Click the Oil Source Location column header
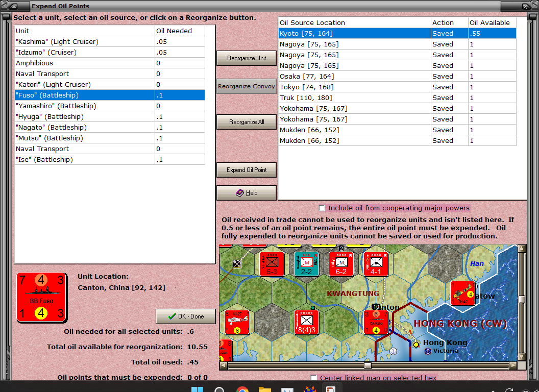The image size is (539, 392). (354, 22)
